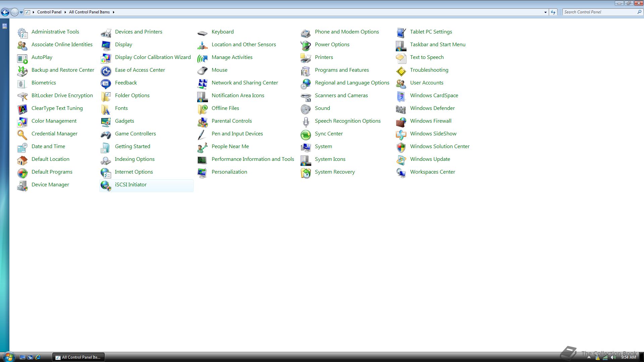This screenshot has height=362, width=644.
Task: Open the Game Controllers gamepad icon
Action: [x=106, y=134]
